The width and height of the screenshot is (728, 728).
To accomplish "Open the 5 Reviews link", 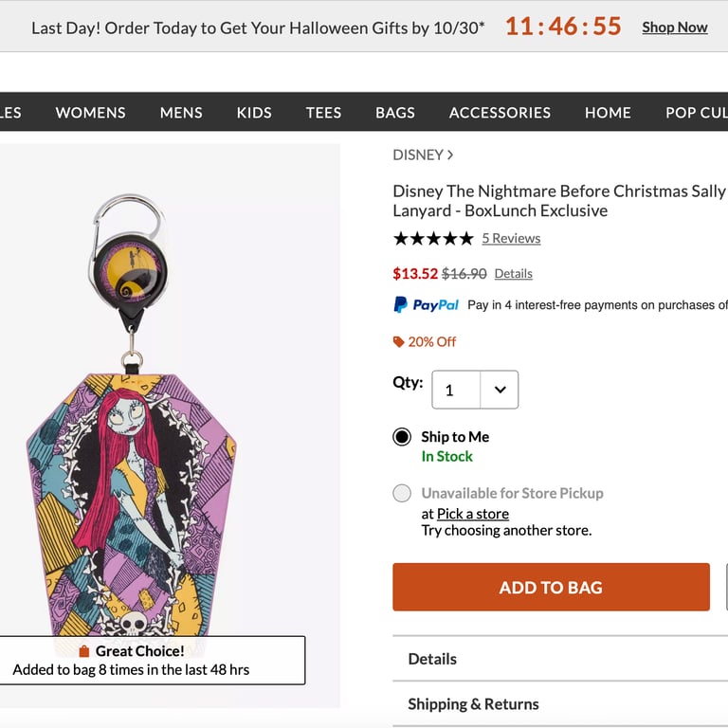I will tap(511, 239).
